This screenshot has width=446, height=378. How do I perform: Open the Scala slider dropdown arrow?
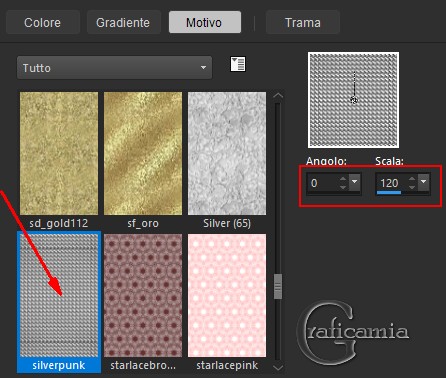coord(423,182)
